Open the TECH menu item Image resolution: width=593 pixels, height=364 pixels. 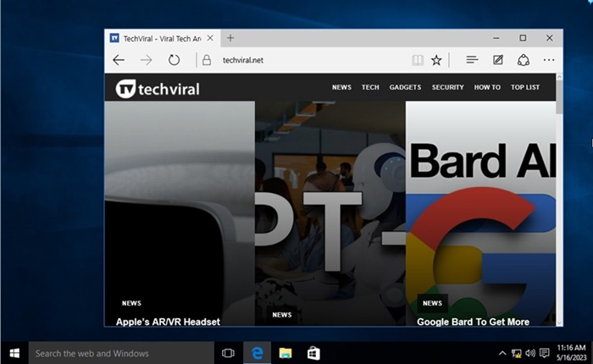click(x=370, y=87)
